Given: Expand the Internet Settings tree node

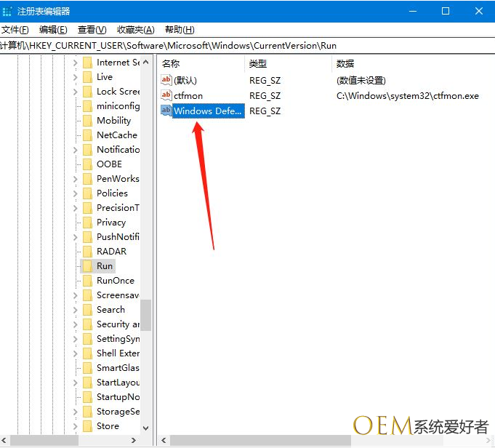Looking at the screenshot, I should coord(76,63).
